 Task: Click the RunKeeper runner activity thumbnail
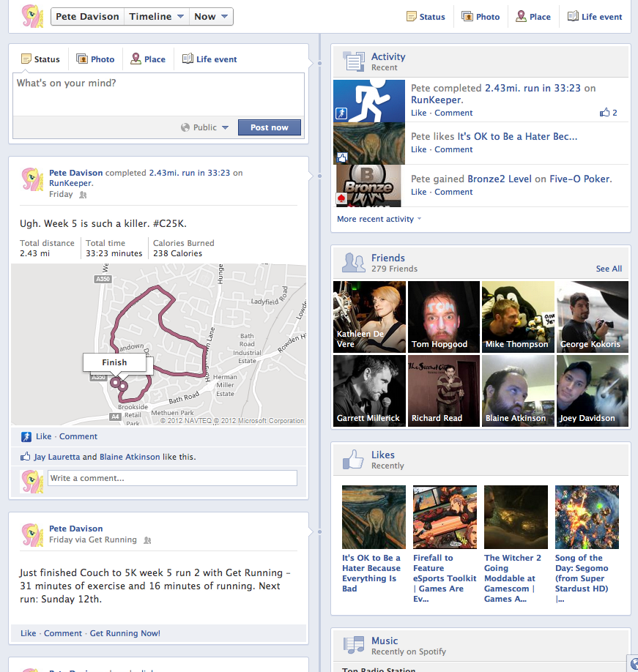369,100
